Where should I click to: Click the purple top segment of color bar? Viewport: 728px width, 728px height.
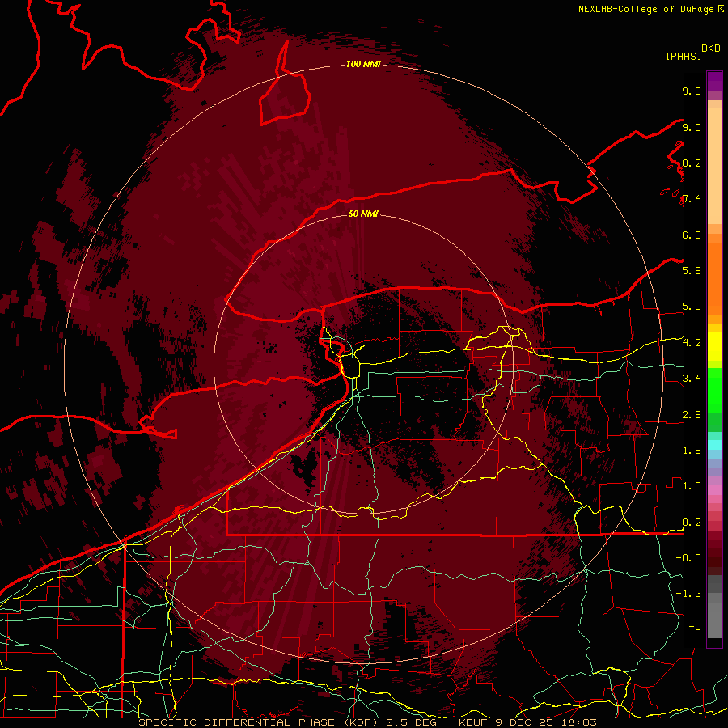point(714,81)
